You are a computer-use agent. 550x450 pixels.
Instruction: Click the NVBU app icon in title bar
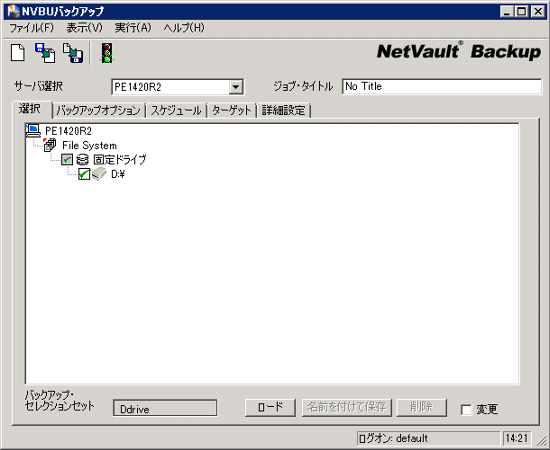pos(13,12)
